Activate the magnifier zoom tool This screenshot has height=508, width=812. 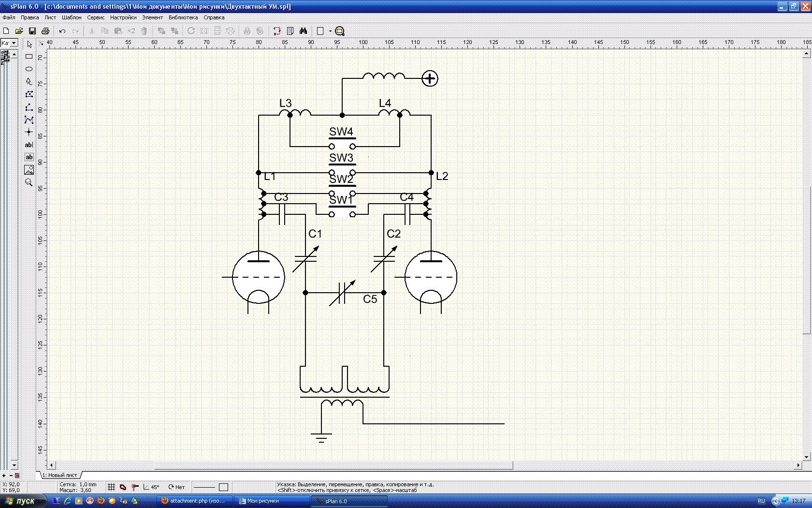click(29, 182)
